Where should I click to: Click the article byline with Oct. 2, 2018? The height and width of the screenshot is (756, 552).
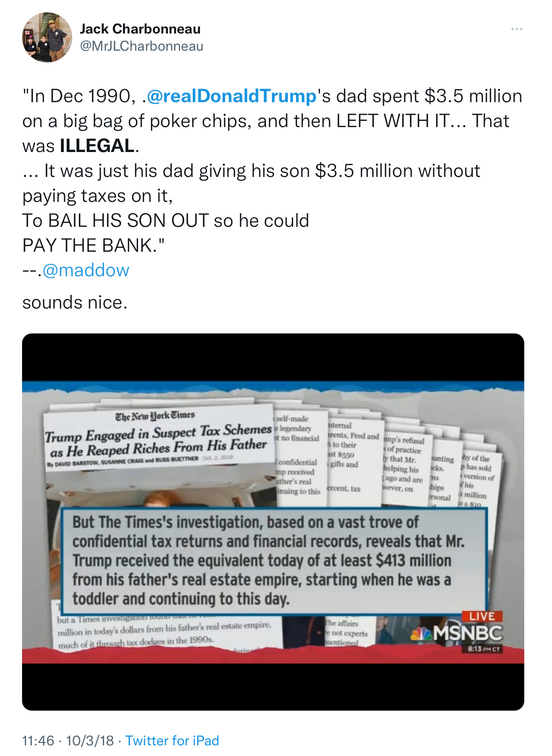[140, 461]
